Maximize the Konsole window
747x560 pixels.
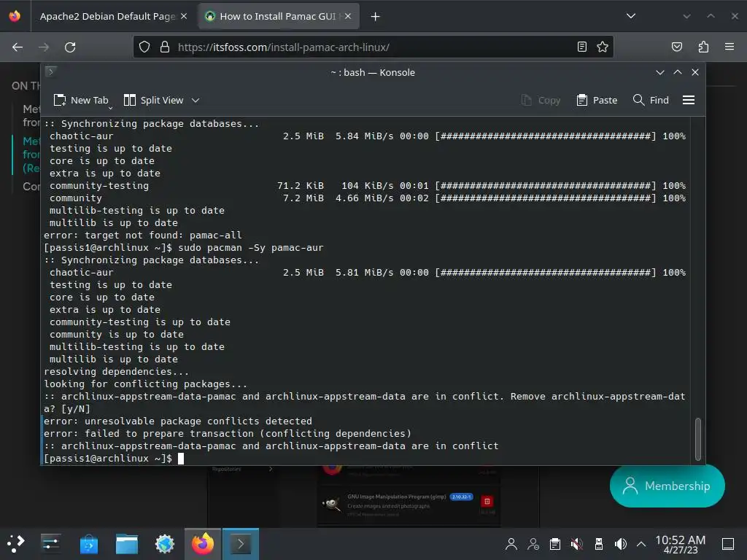(x=678, y=72)
